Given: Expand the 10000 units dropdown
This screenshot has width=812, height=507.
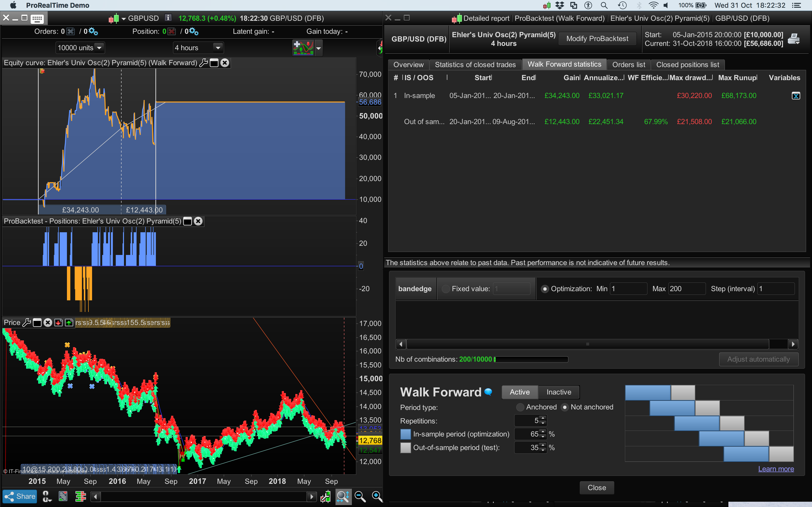Looking at the screenshot, I should (x=99, y=48).
